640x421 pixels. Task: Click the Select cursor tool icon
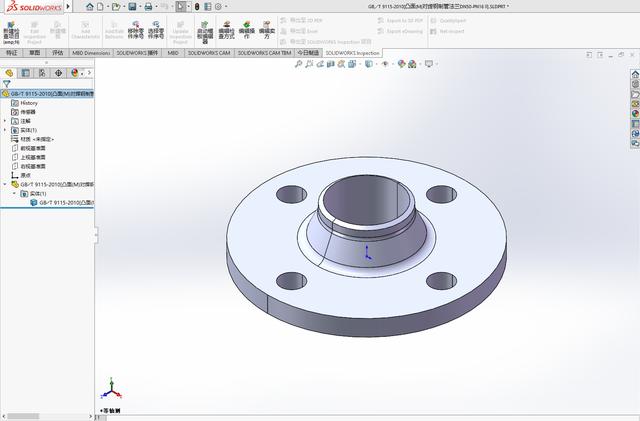pyautogui.click(x=181, y=7)
